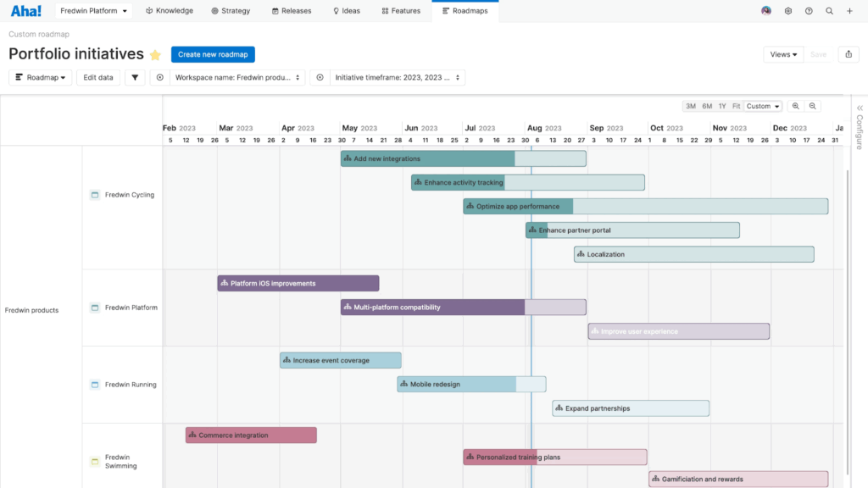
Task: Click the share/export icon button
Action: click(x=849, y=54)
